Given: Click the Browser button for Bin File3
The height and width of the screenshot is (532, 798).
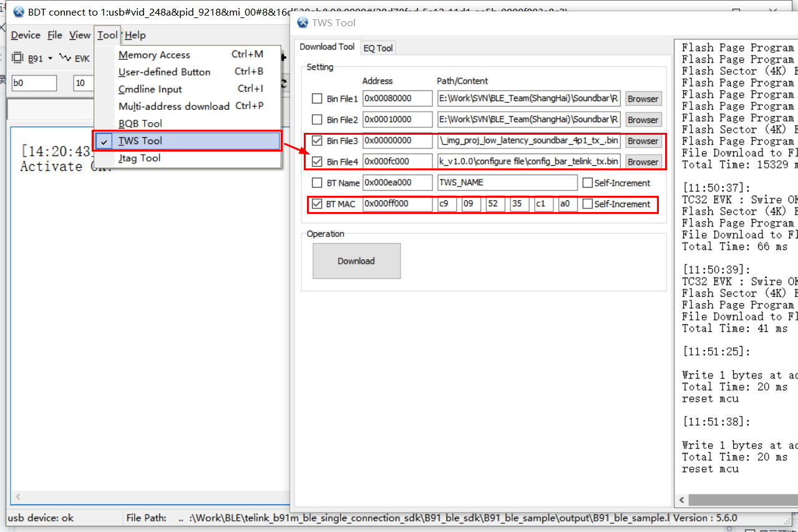Looking at the screenshot, I should 643,141.
